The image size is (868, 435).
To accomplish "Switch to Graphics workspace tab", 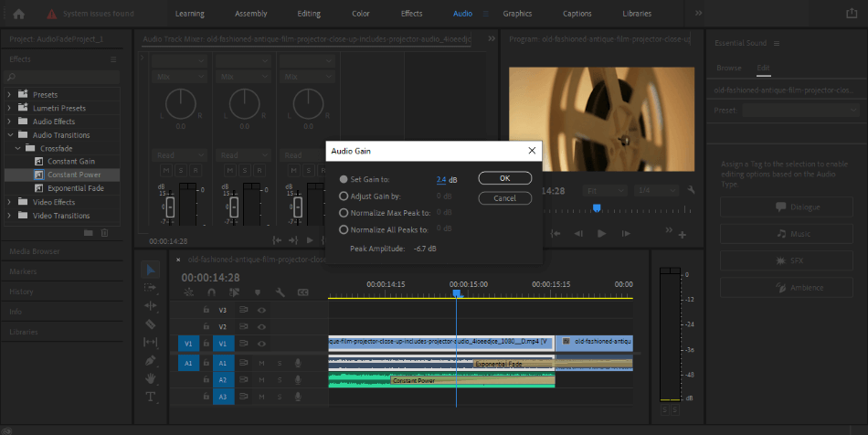I will [x=517, y=14].
